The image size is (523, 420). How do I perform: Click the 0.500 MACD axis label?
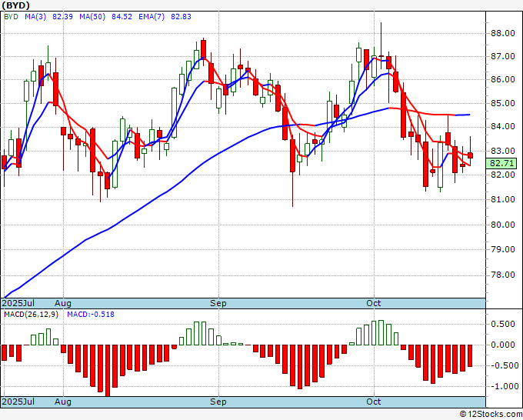[503, 325]
